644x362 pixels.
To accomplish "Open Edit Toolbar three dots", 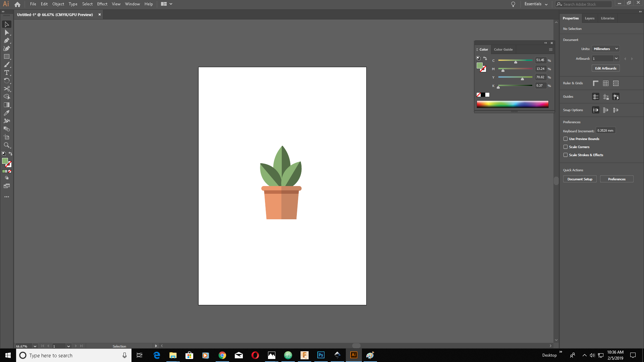I will 7,197.
